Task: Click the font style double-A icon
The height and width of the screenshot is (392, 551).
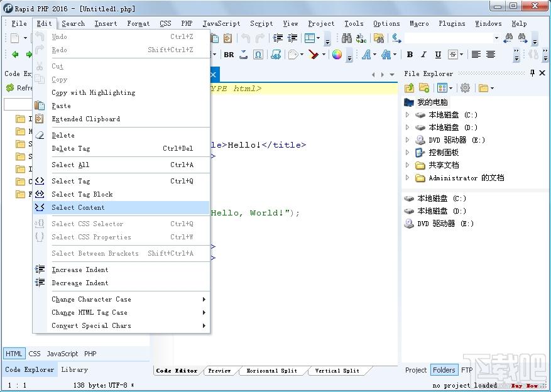Action: click(x=386, y=55)
